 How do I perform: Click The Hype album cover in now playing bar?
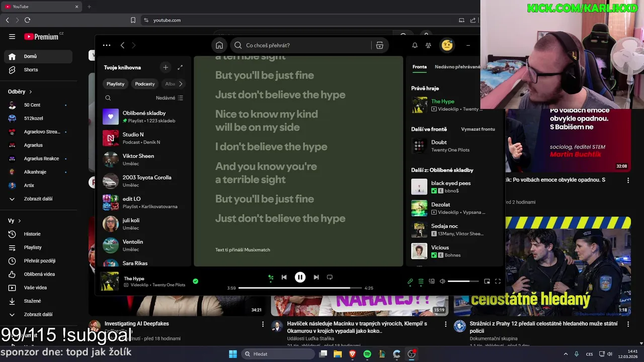coord(110,282)
